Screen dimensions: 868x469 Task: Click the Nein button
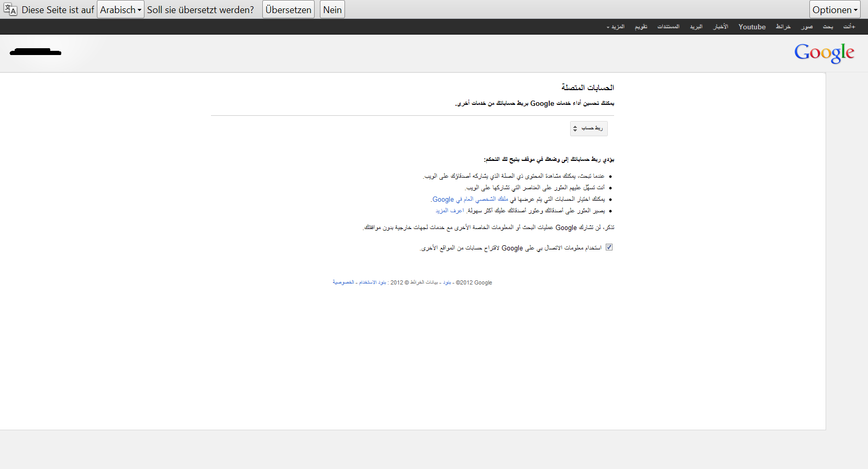pos(332,9)
